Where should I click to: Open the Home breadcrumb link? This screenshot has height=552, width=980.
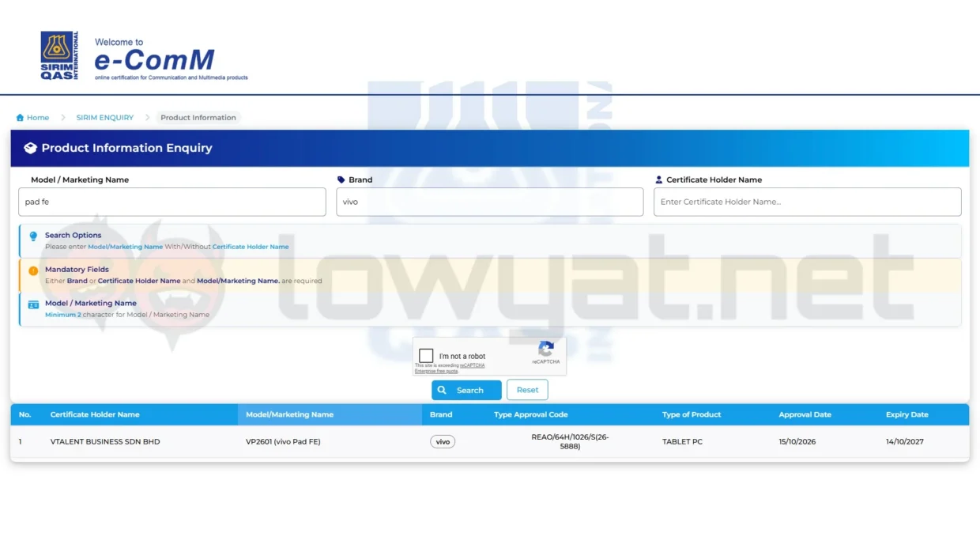click(x=32, y=118)
